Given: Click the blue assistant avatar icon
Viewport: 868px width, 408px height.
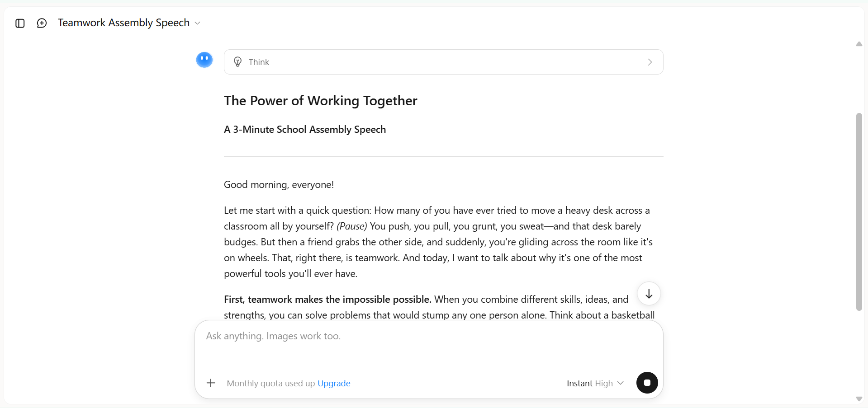Looking at the screenshot, I should point(204,60).
